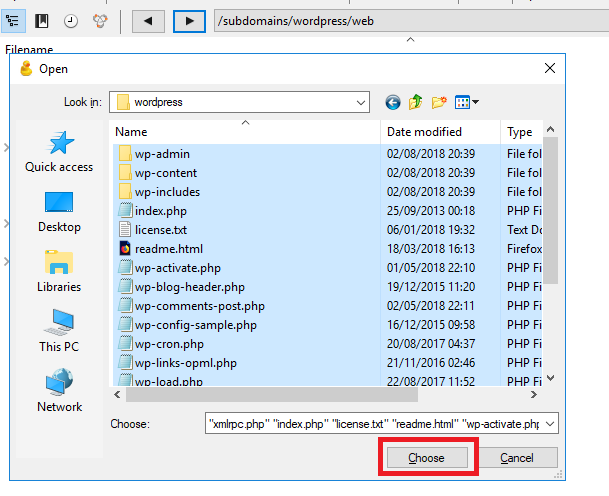Go up one folder level icon
Viewport: 609px width, 496px height.
(x=416, y=102)
